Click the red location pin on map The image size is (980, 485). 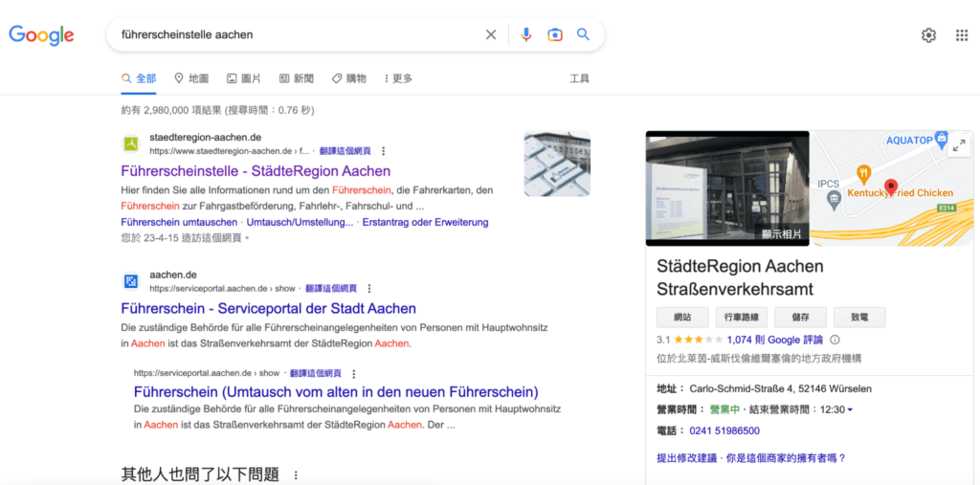tap(893, 187)
